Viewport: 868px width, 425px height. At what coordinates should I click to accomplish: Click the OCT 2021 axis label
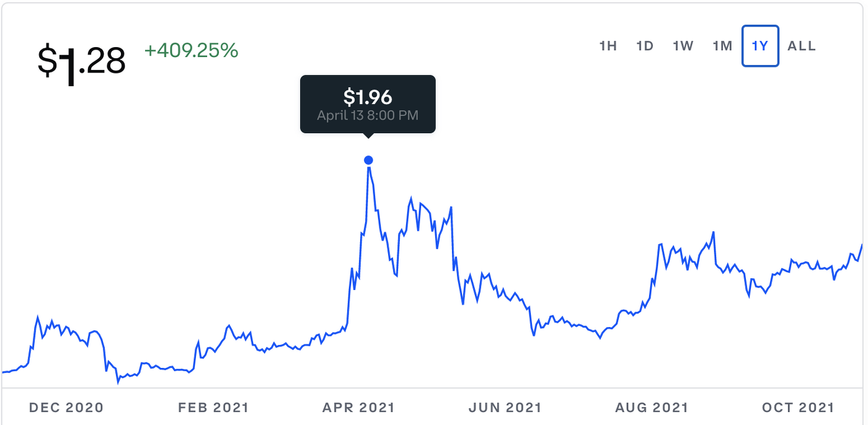(797, 408)
